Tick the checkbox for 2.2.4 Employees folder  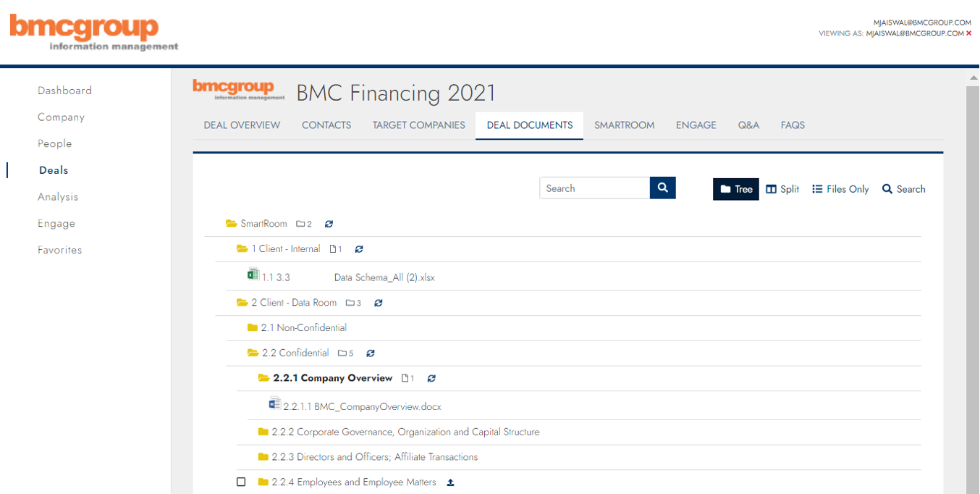coord(241,482)
